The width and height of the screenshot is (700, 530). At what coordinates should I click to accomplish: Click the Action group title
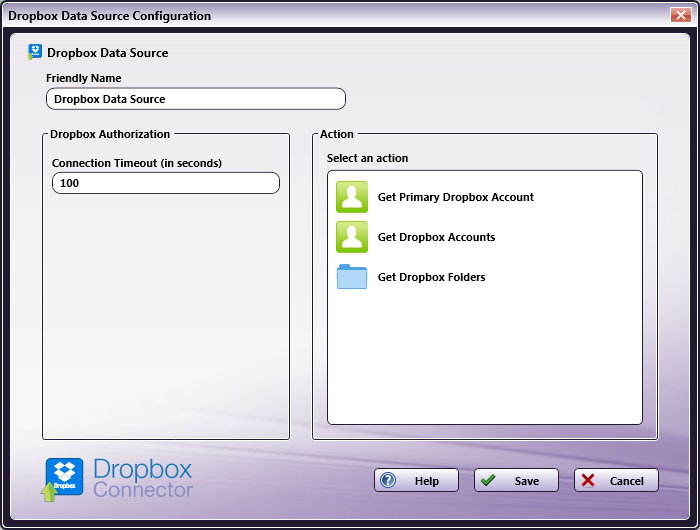337,134
